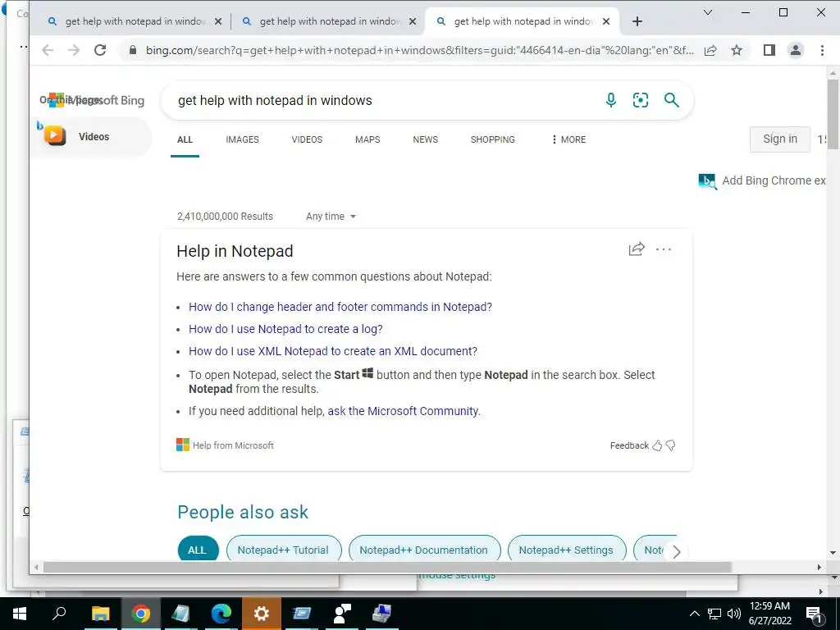The width and height of the screenshot is (840, 630).
Task: Follow the 'ask the Microsoft Community' link
Action: click(404, 411)
